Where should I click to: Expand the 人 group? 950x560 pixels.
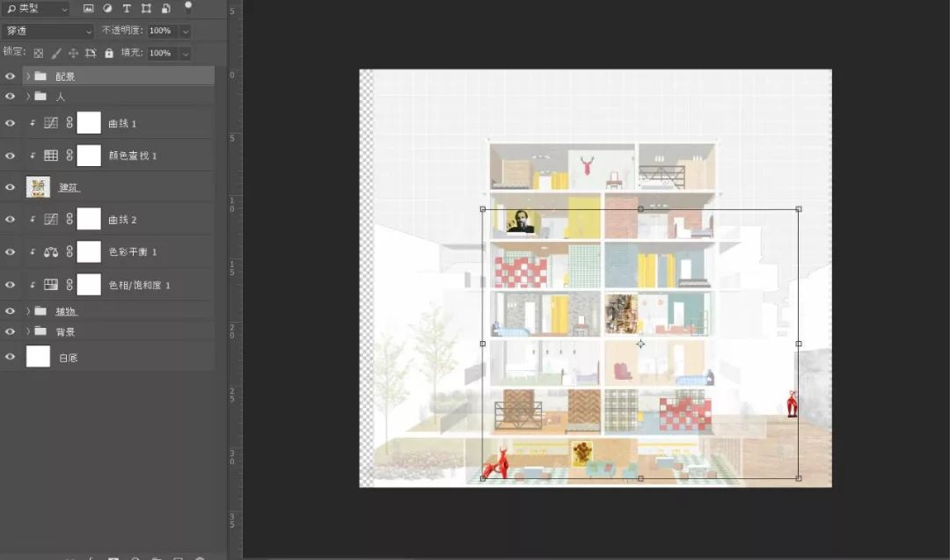pos(28,96)
